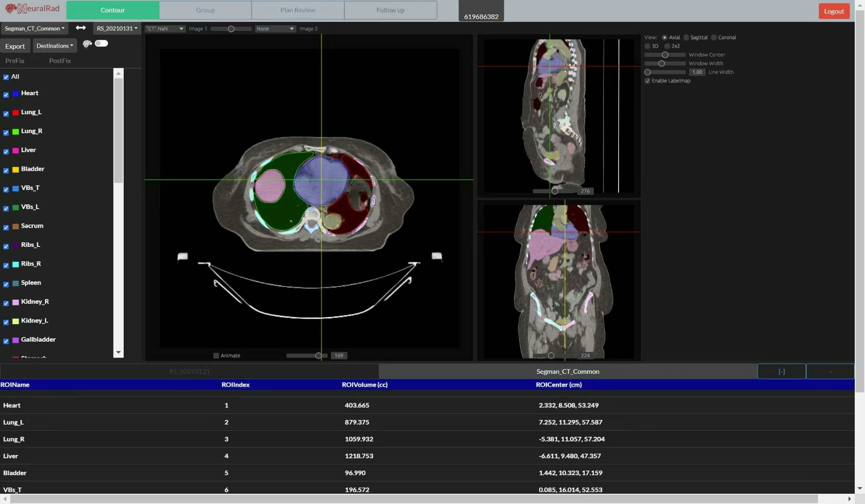Uncheck the Liver structure checkbox
This screenshot has width=865, height=504.
coord(6,151)
